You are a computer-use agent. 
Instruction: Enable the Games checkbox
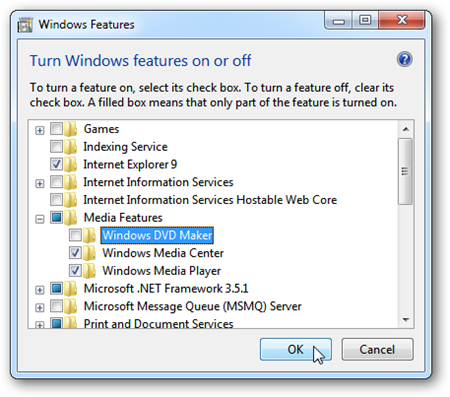click(56, 129)
